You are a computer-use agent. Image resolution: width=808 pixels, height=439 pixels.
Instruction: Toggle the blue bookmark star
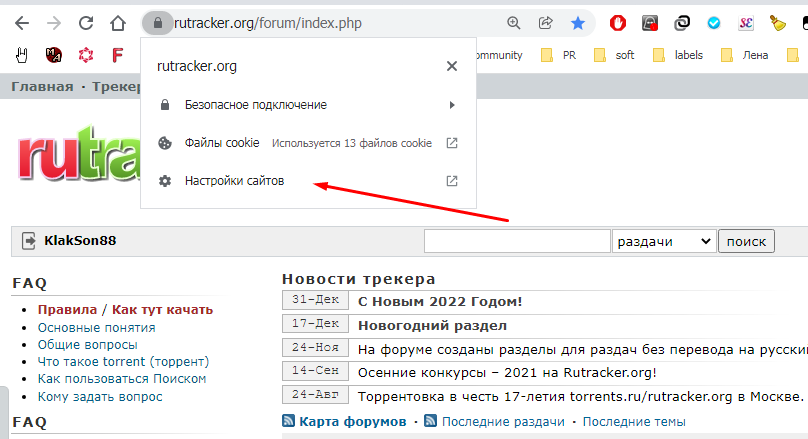578,23
